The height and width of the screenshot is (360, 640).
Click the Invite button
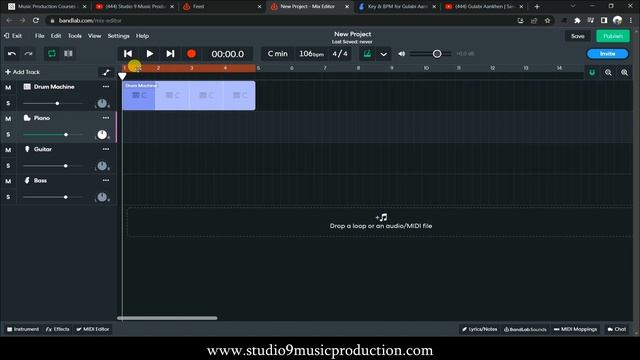(607, 53)
